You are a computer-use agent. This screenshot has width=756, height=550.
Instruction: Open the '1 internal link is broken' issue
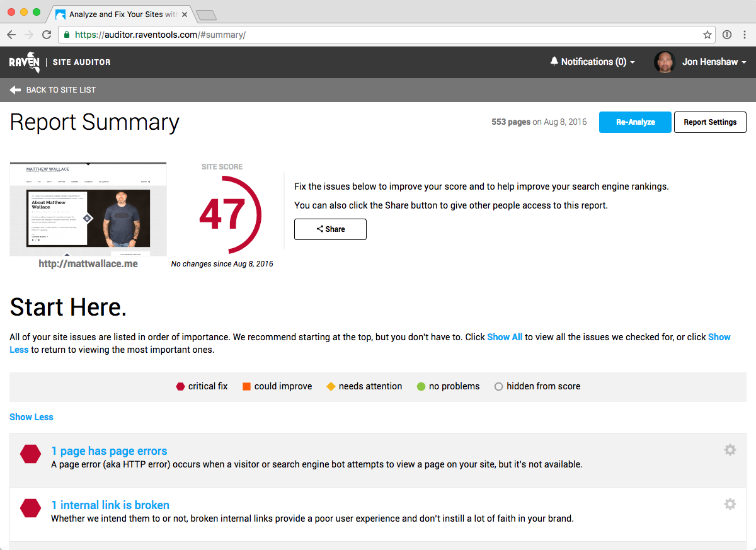click(x=110, y=505)
